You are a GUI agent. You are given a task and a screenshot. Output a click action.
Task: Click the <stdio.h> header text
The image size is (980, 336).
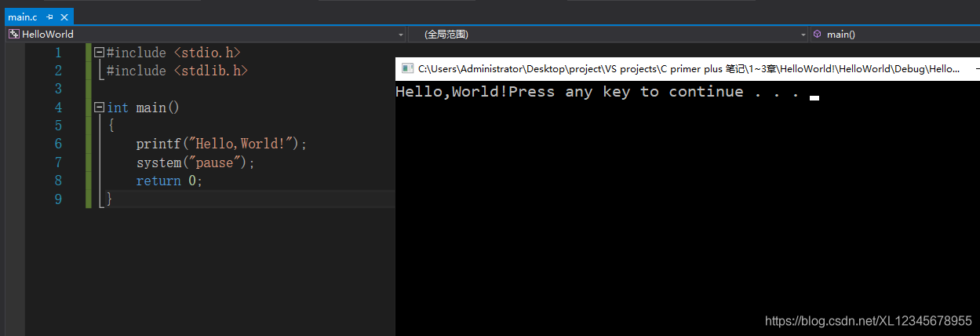pyautogui.click(x=206, y=53)
